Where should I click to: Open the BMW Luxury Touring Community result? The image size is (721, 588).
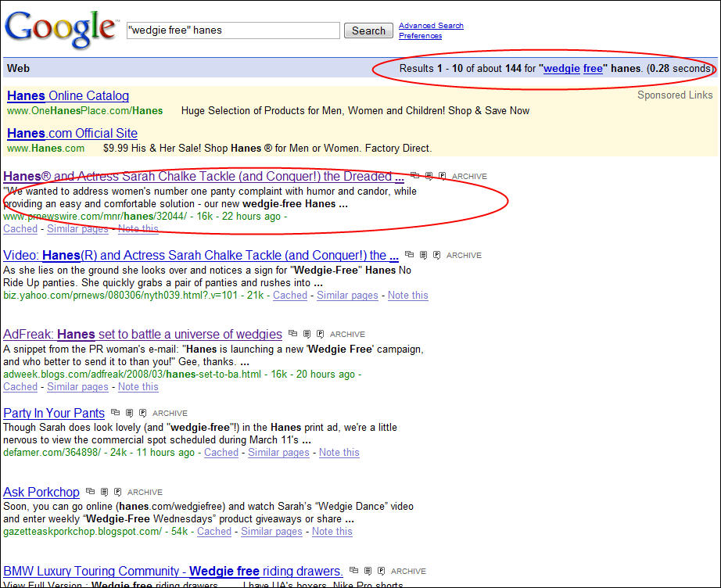click(173, 571)
